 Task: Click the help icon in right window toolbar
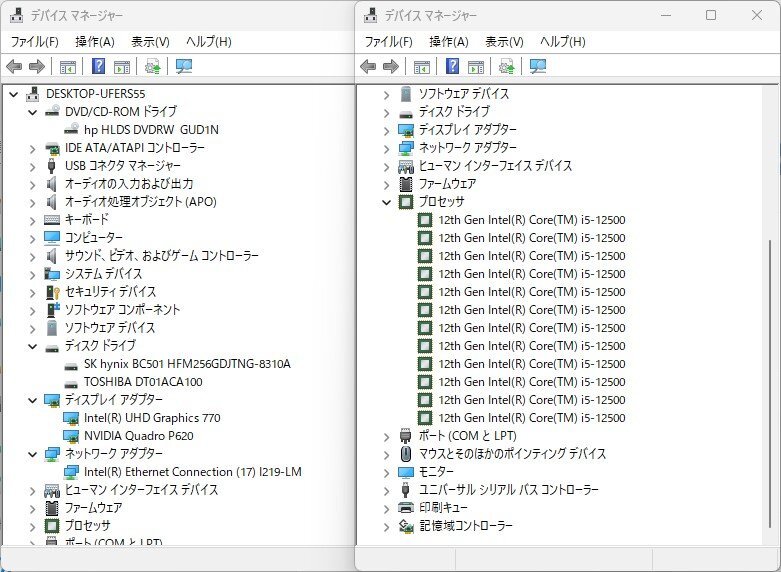452,67
